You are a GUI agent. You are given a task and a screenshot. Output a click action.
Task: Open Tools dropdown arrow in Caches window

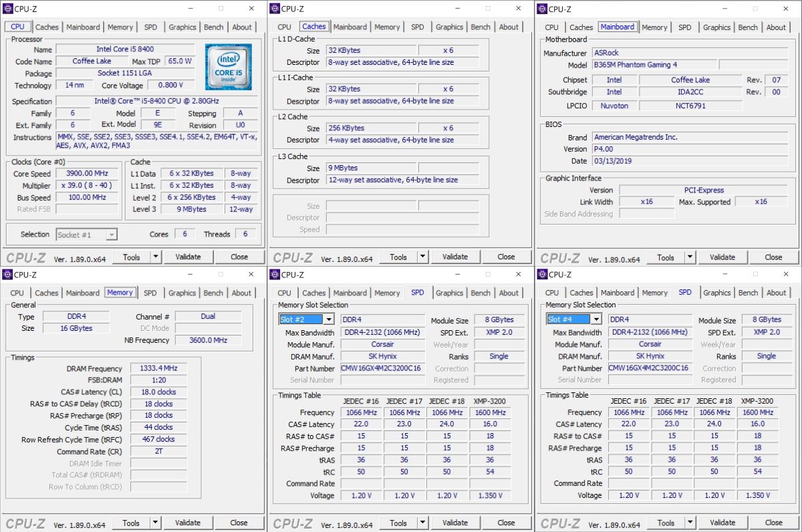coord(422,257)
